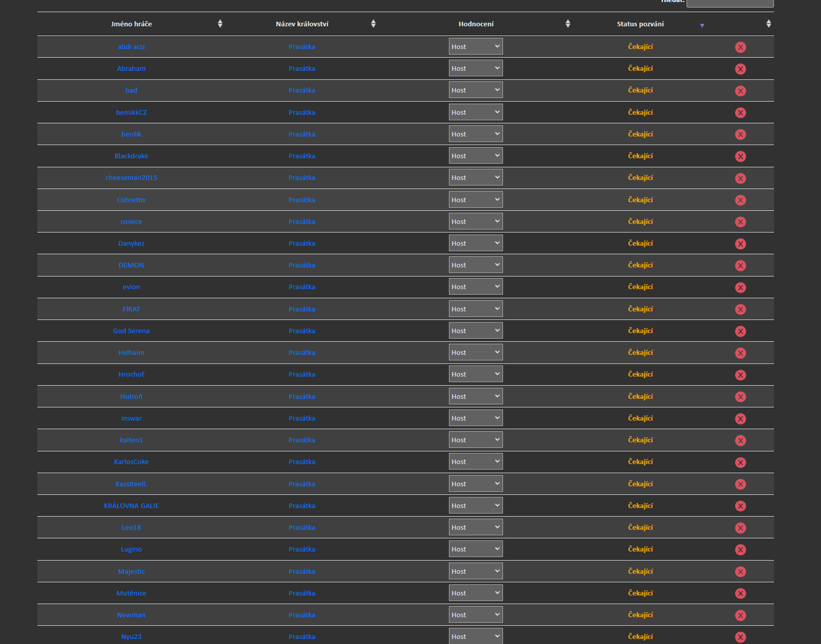
Task: Open player profile link bemikkCZ
Action: pyautogui.click(x=131, y=112)
